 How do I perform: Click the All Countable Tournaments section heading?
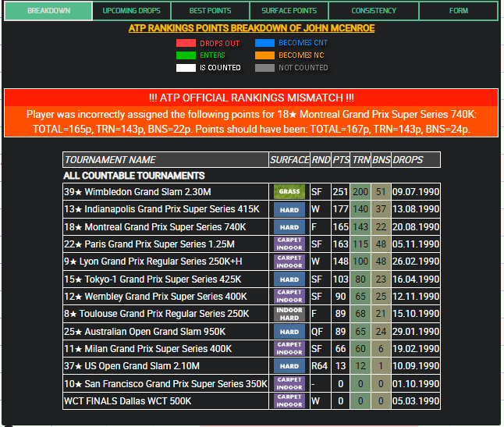coord(133,176)
